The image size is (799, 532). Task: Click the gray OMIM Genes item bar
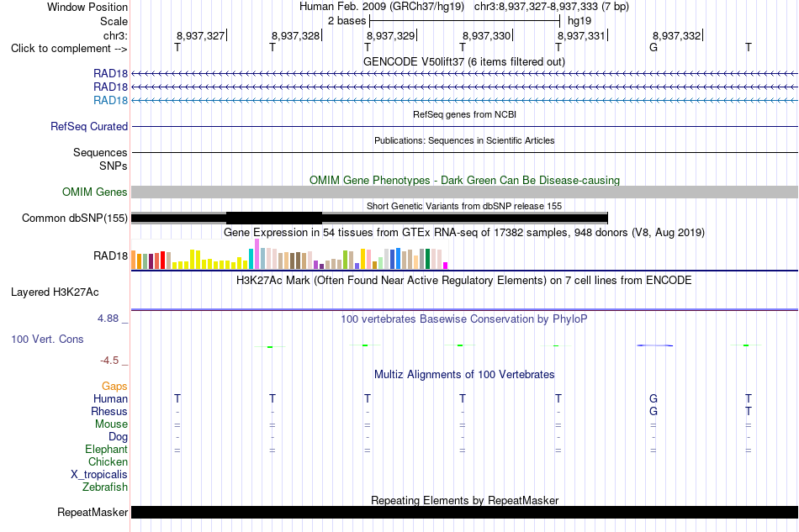465,192
